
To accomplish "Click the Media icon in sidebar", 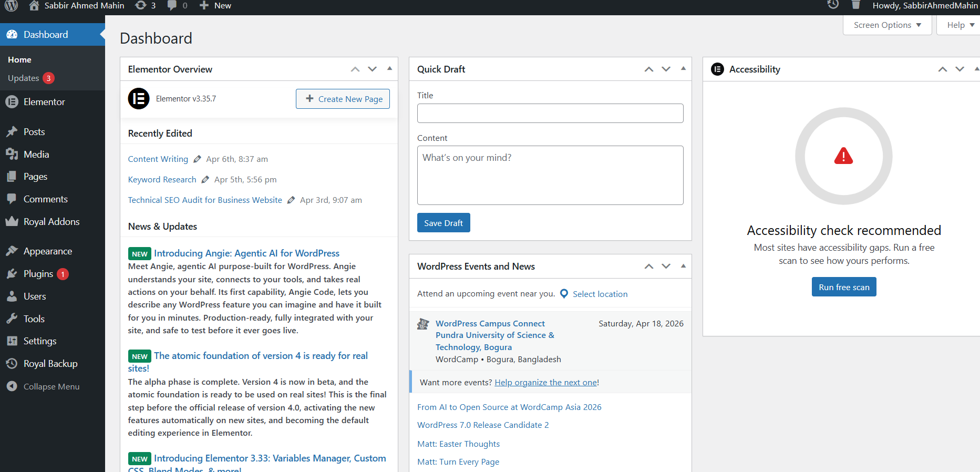I will 12,154.
